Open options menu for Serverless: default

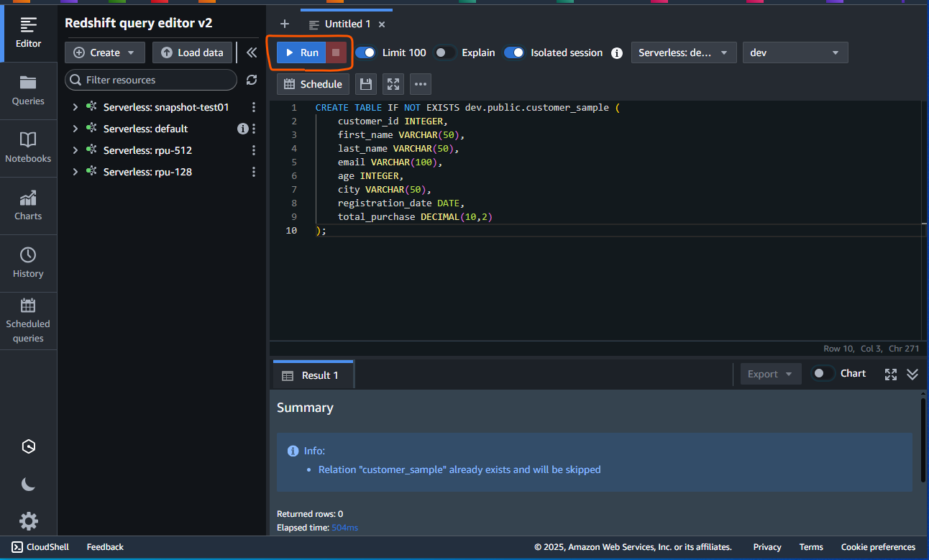pyautogui.click(x=253, y=129)
